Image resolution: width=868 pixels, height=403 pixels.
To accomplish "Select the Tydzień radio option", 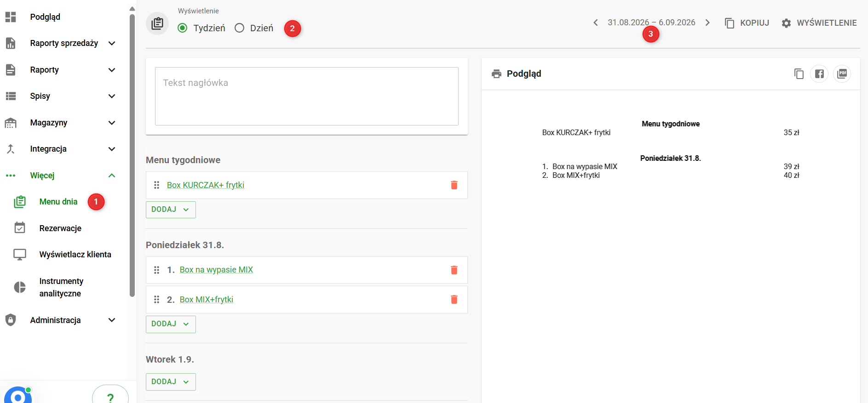I will [183, 28].
